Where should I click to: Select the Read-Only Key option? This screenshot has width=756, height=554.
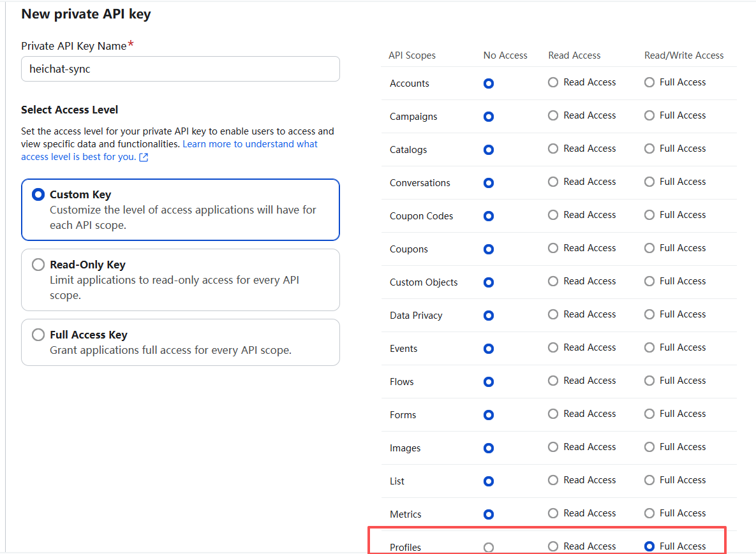coord(38,265)
